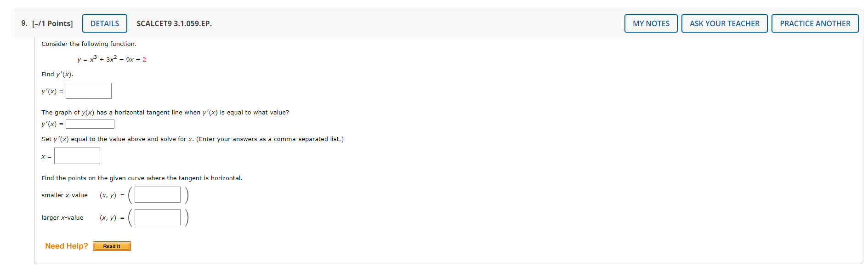Click the equation y = x³ + 3x² − 9x + 2
This screenshot has height=273, width=868.
pyautogui.click(x=111, y=58)
